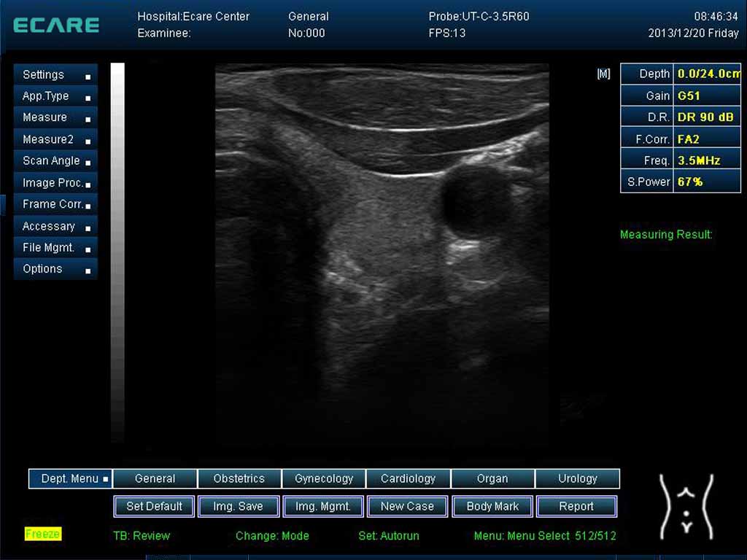Image resolution: width=747 pixels, height=560 pixels.
Task: Open the Body Mark selector
Action: coord(492,506)
